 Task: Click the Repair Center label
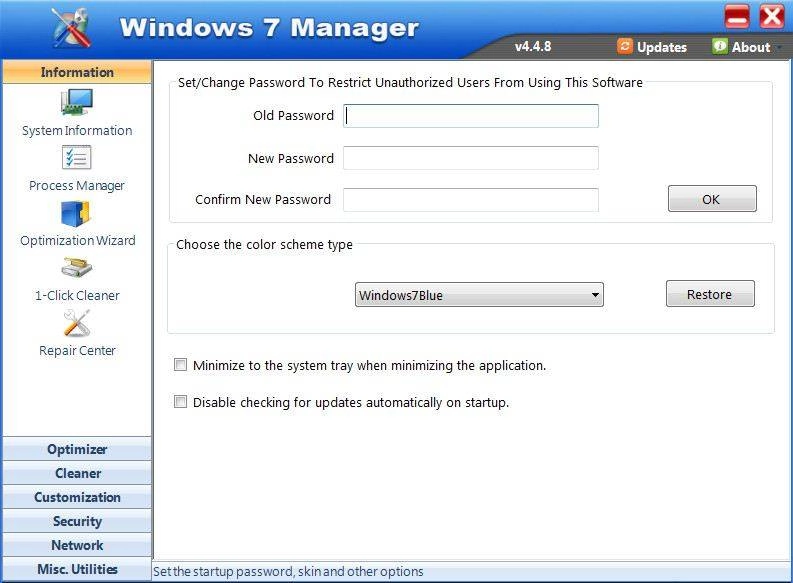[77, 350]
